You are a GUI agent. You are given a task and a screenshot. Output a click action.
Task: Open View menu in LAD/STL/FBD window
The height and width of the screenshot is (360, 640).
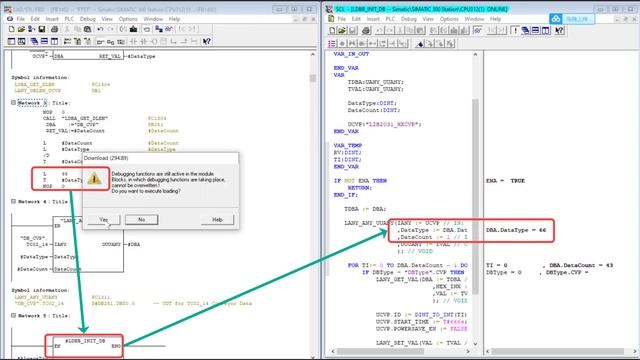tap(107, 19)
